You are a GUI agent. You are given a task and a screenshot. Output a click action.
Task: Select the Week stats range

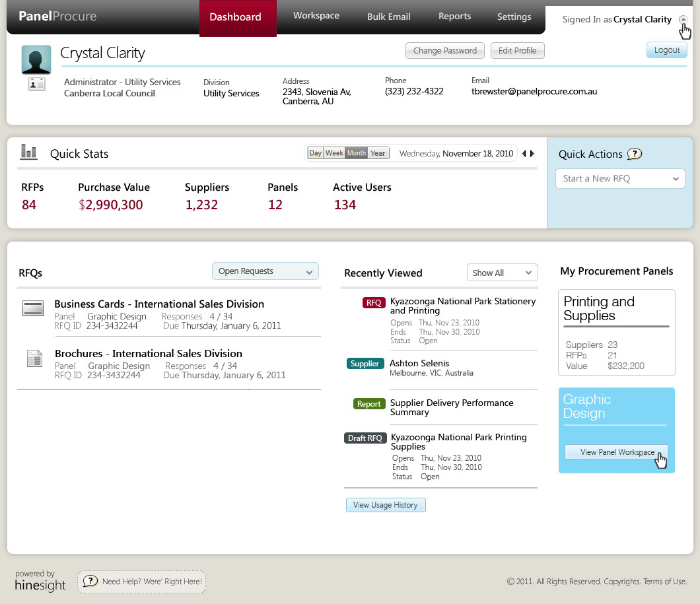click(334, 153)
